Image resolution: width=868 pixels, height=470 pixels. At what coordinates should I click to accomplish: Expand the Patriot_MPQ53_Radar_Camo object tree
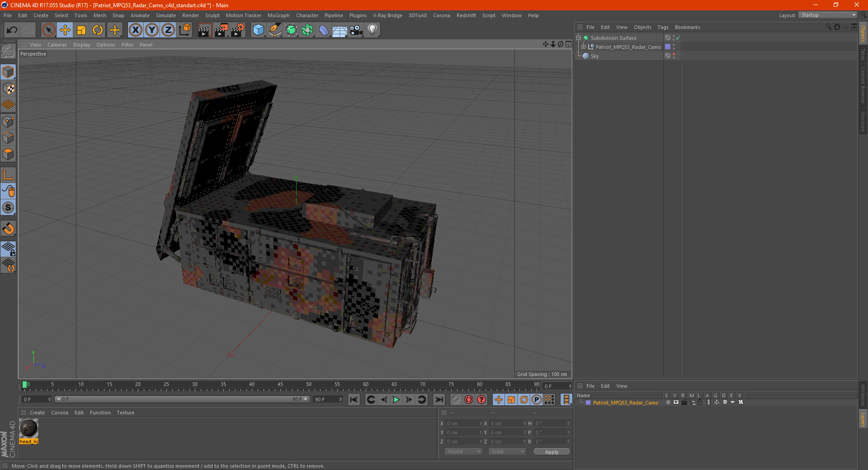click(584, 47)
